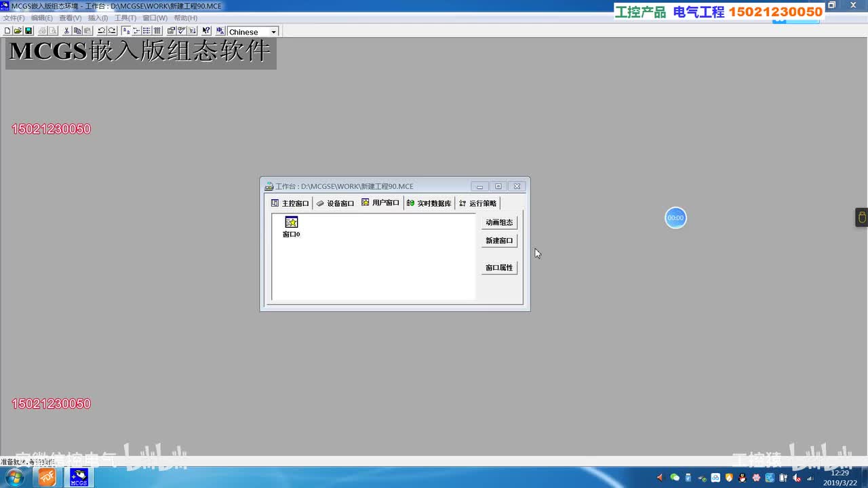The width and height of the screenshot is (868, 488).
Task: Open the 工具(T) menu
Action: click(x=125, y=18)
